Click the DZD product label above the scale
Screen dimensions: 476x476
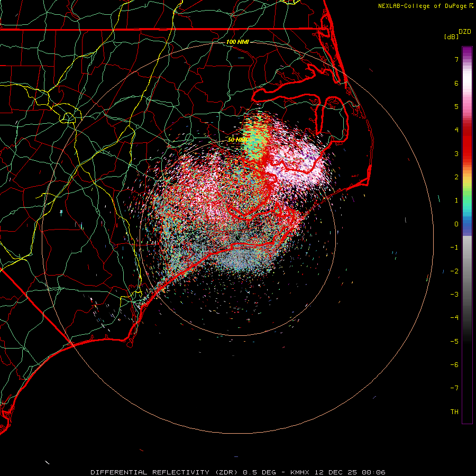coord(465,32)
